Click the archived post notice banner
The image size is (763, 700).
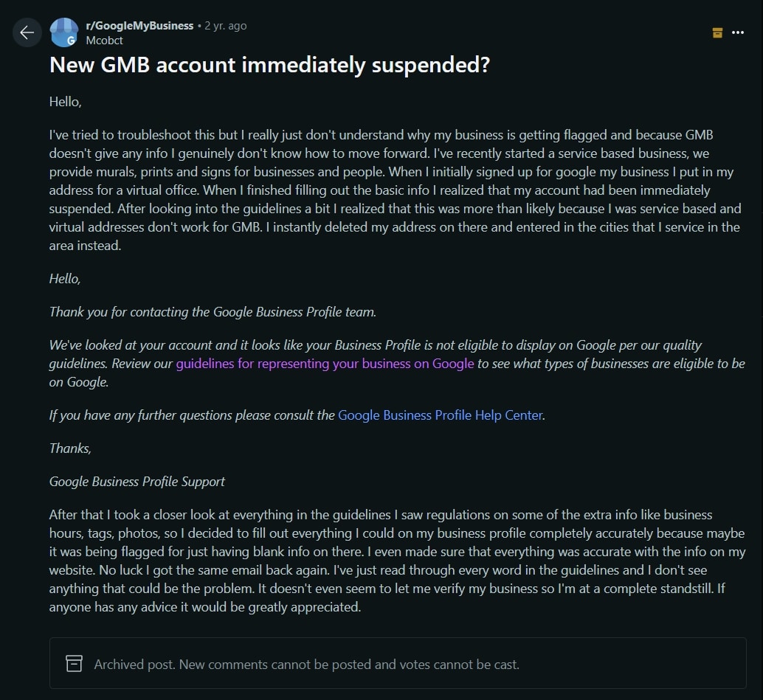pyautogui.click(x=397, y=663)
